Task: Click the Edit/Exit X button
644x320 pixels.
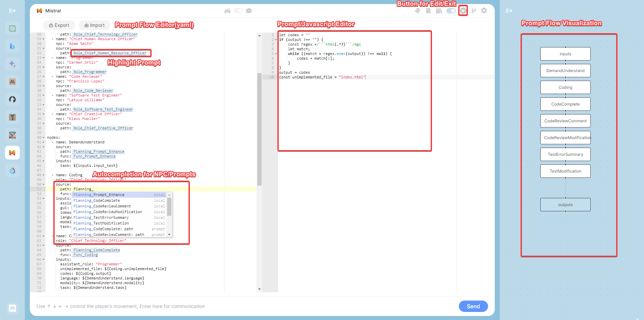Action: 463,11
